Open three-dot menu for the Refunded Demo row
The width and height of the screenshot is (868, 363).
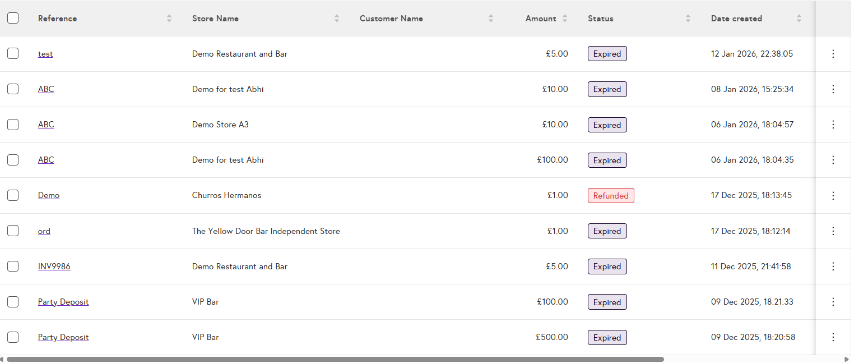tap(833, 196)
